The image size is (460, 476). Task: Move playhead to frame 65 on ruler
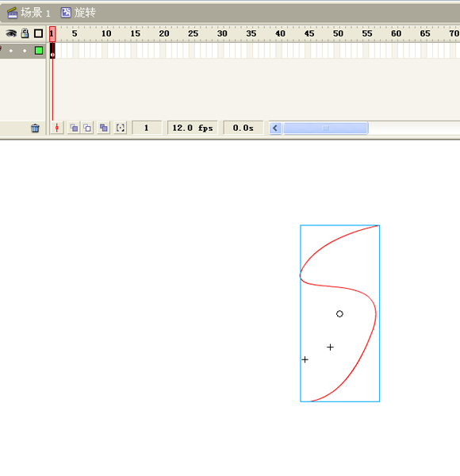[x=425, y=33]
